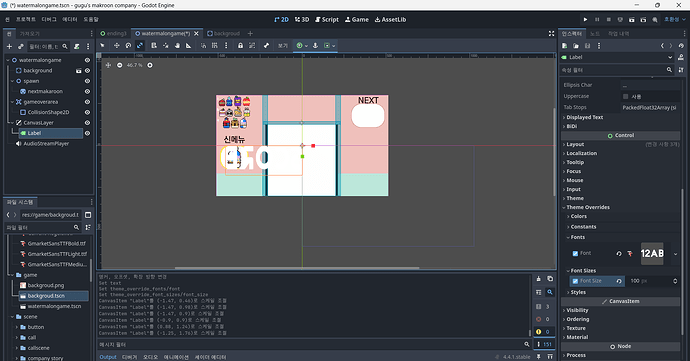
Task: Click the lock selected node icon
Action: point(240,45)
